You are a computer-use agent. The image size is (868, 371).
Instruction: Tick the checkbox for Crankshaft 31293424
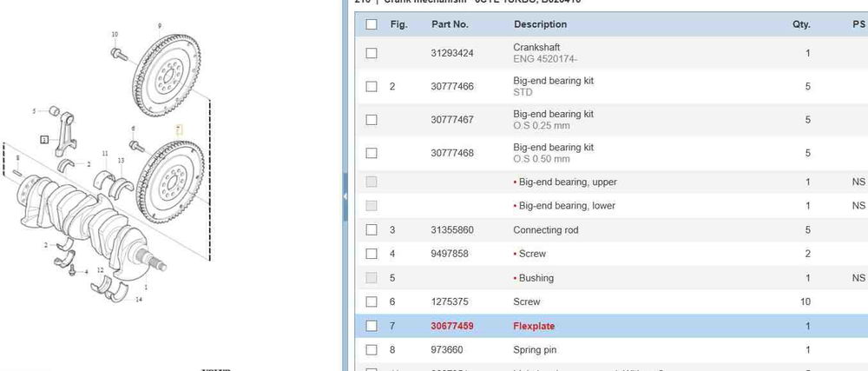[372, 53]
